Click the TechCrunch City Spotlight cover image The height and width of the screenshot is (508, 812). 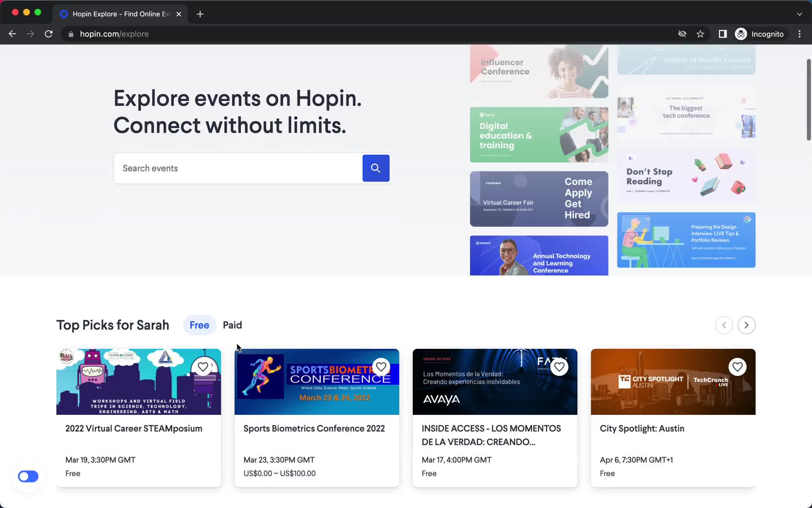[673, 382]
